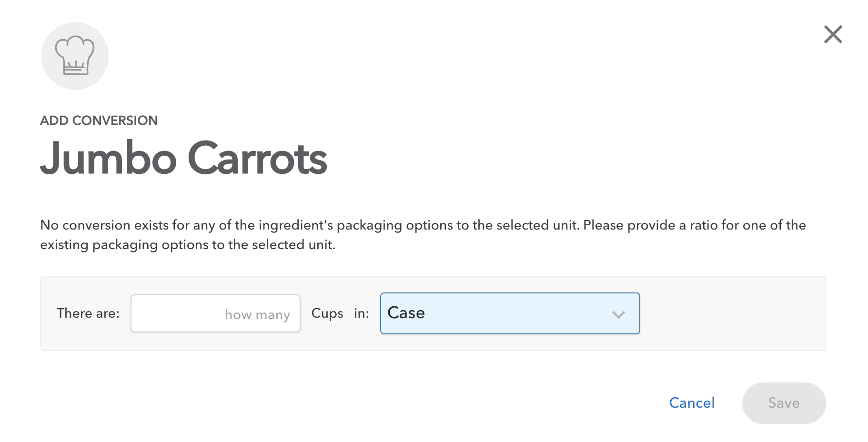The width and height of the screenshot is (868, 442).
Task: Dismiss the dialog using the X icon
Action: click(x=833, y=34)
